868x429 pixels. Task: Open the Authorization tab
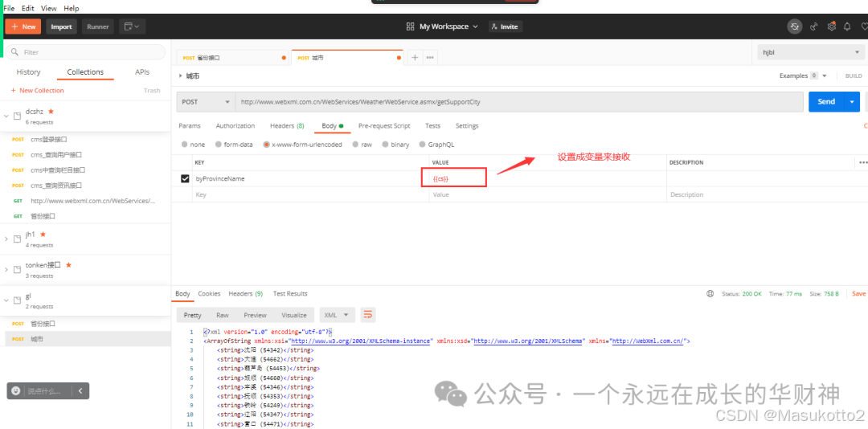[235, 125]
